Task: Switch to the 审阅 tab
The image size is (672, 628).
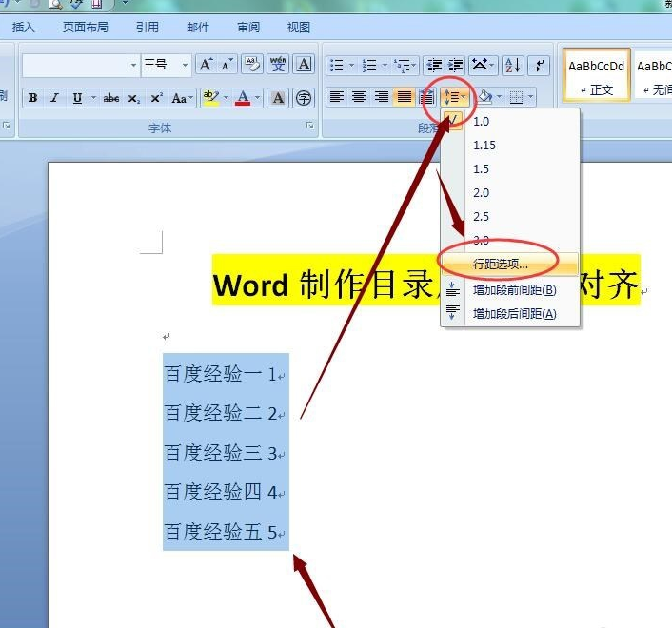Action: (248, 28)
